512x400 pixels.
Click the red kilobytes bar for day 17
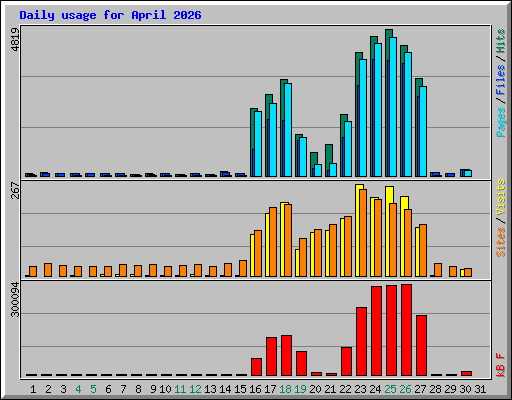click(x=271, y=357)
